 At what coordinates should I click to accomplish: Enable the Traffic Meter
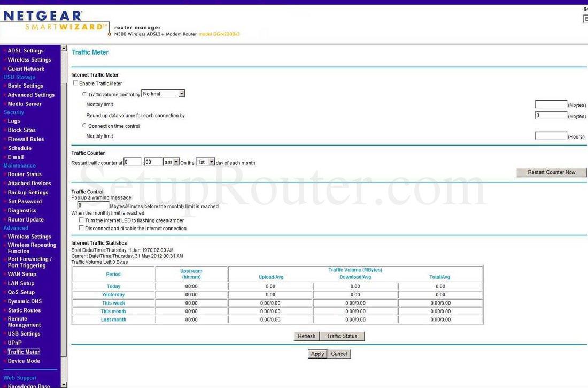(x=75, y=82)
